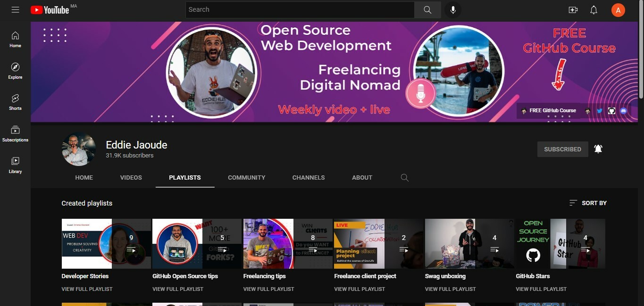Open Shorts in the left sidebar
644x306 pixels.
coord(15,102)
